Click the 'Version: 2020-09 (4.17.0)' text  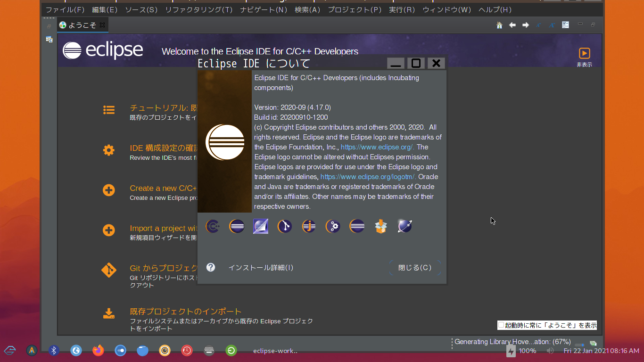292,107
